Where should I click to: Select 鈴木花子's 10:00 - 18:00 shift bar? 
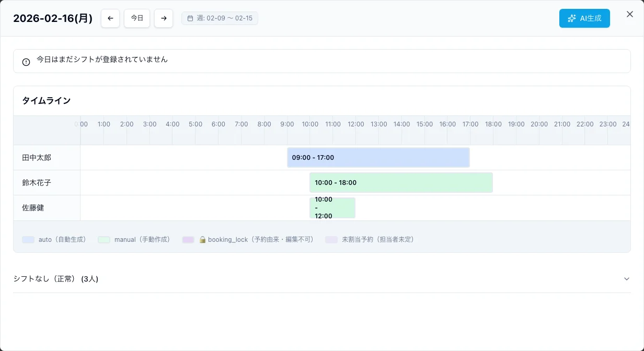coord(401,182)
